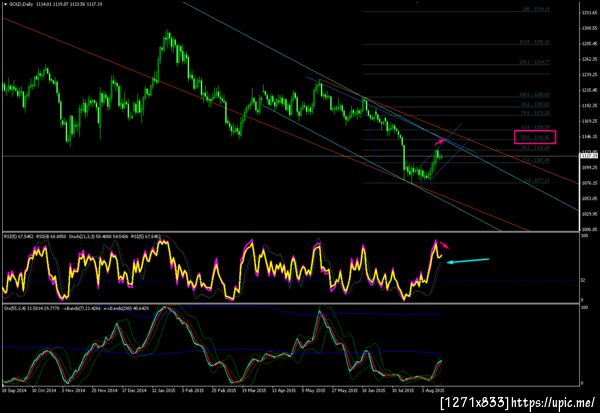600x413 pixels.
Task: Click the triangle beside the GOLD,Daily title
Action: pos(5,5)
